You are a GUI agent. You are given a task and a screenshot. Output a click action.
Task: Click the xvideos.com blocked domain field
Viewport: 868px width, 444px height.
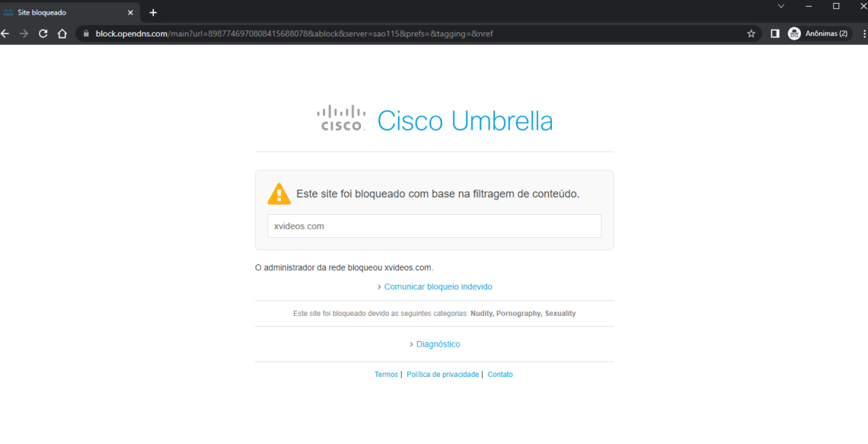tap(434, 226)
